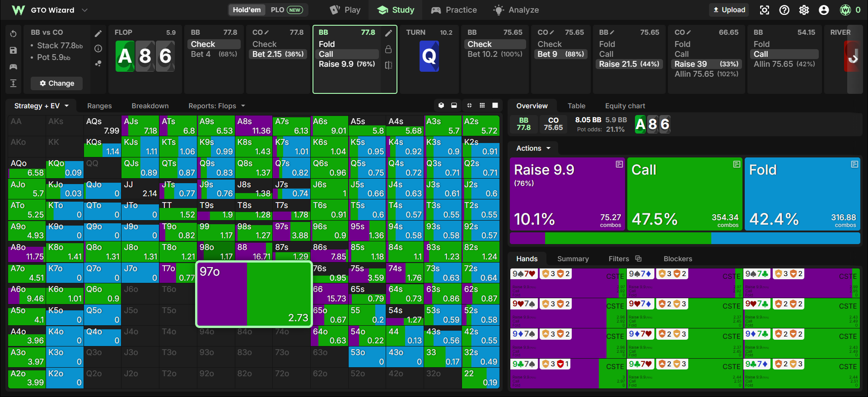The height and width of the screenshot is (397, 868).
Task: Toggle the Hold'em game mode
Action: [x=247, y=10]
